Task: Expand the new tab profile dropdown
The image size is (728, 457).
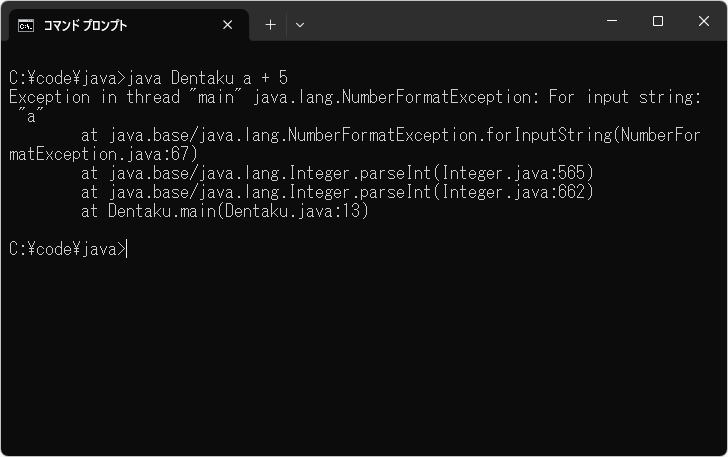Action: [299, 25]
